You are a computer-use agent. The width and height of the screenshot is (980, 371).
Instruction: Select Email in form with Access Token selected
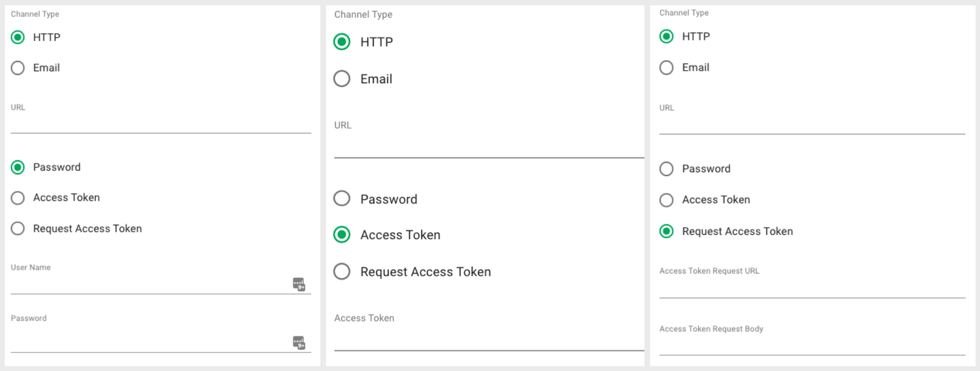(x=342, y=79)
